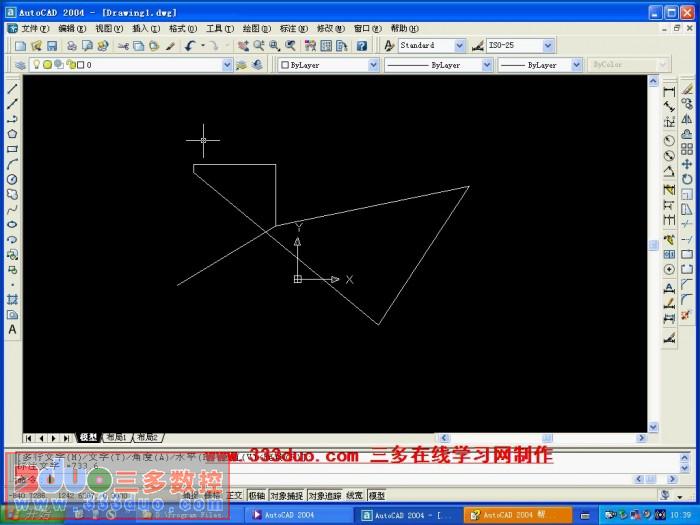
Task: Toggle 正交 (Ortho) mode in status bar
Action: pyautogui.click(x=234, y=496)
